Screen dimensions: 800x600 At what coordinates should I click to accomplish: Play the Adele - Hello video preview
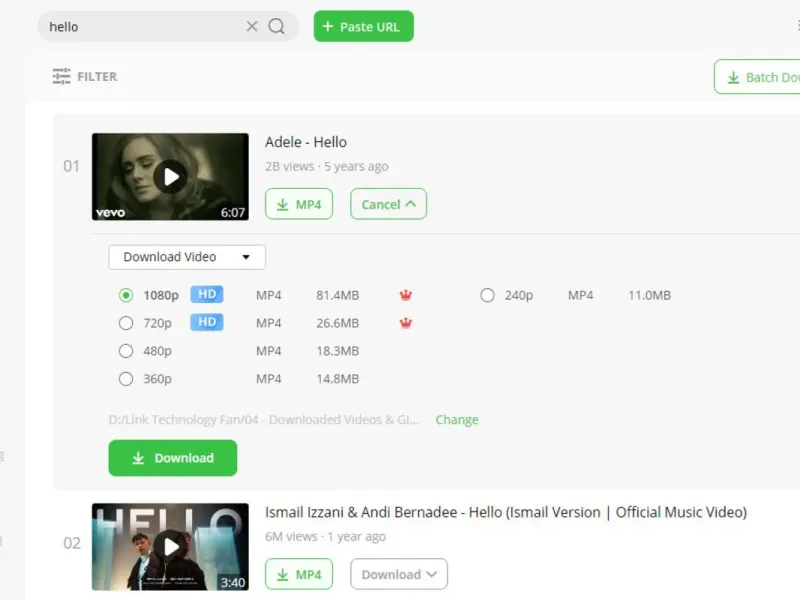pos(170,177)
